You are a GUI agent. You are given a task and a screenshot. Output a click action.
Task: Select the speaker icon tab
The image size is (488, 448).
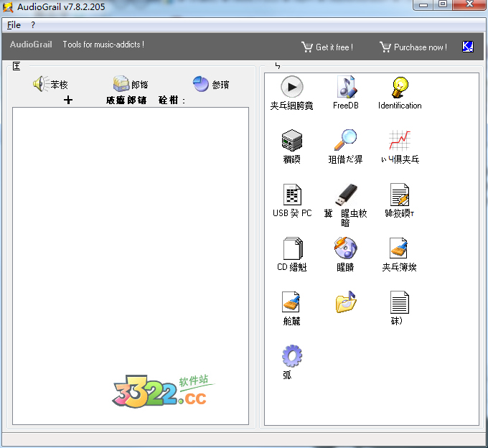tap(50, 84)
